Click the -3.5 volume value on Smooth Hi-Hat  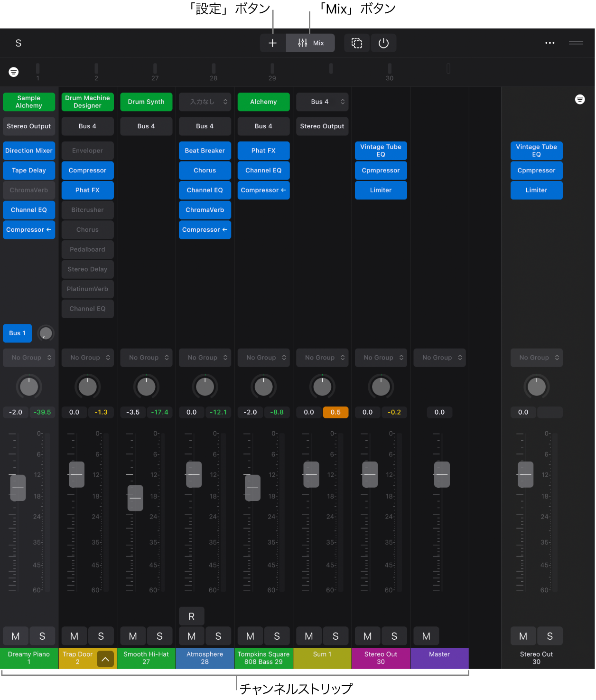pos(133,412)
